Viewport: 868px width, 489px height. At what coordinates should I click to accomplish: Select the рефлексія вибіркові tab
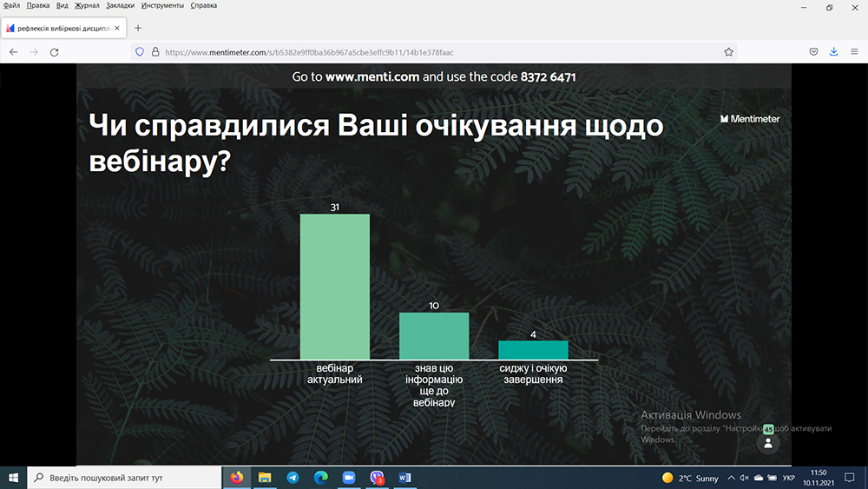click(x=61, y=28)
